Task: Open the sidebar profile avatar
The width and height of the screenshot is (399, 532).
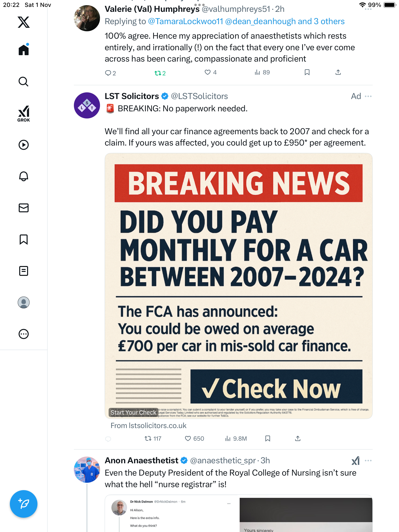Action: (24, 302)
